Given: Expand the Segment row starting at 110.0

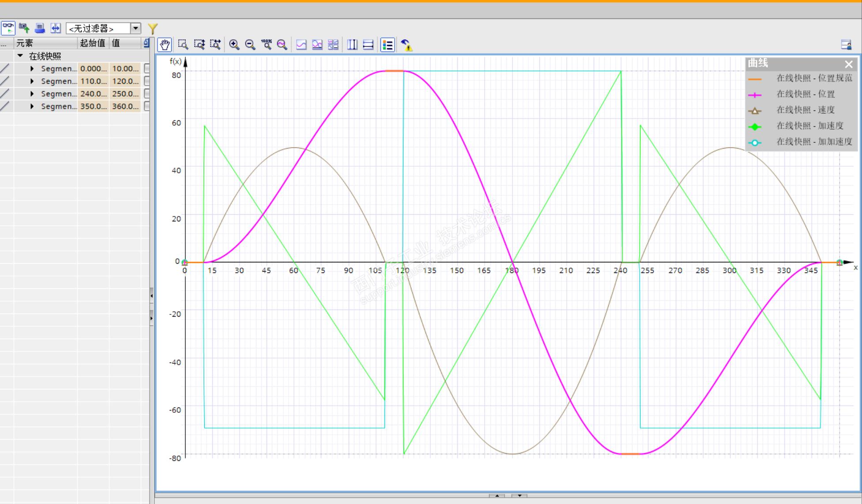Looking at the screenshot, I should pos(32,81).
